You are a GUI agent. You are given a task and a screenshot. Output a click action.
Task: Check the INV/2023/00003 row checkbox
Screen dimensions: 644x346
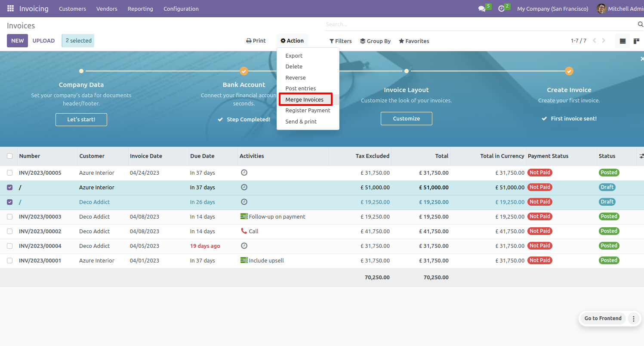pyautogui.click(x=9, y=216)
